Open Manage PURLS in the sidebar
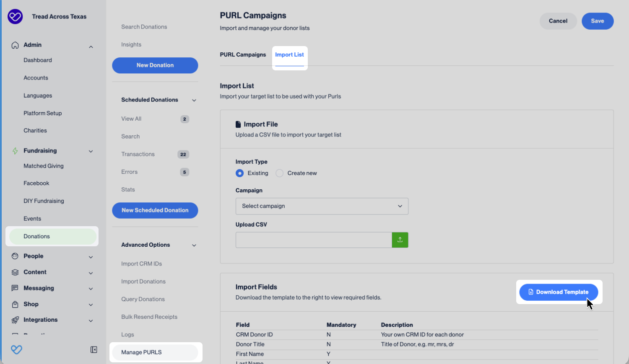 (x=141, y=352)
